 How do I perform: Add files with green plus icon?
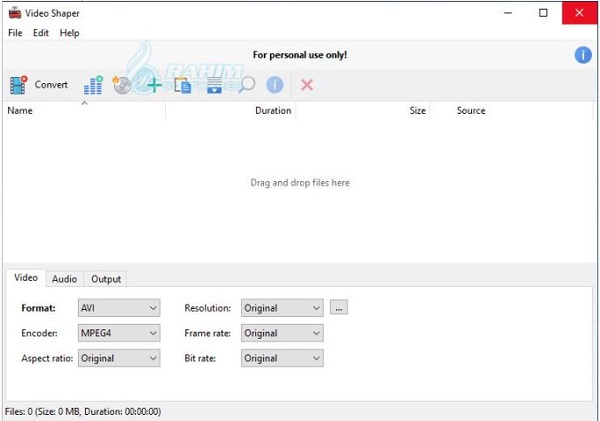(x=154, y=85)
